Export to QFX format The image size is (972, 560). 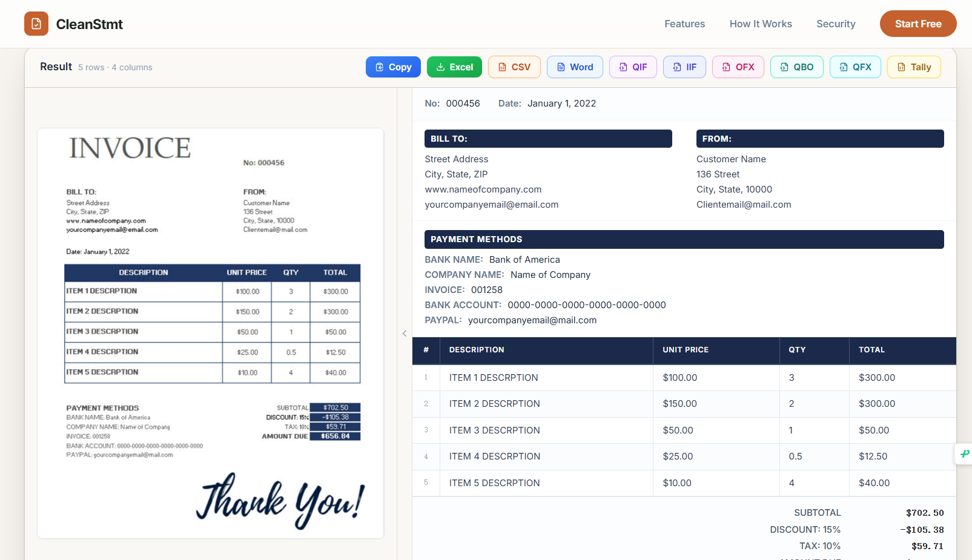click(x=855, y=67)
